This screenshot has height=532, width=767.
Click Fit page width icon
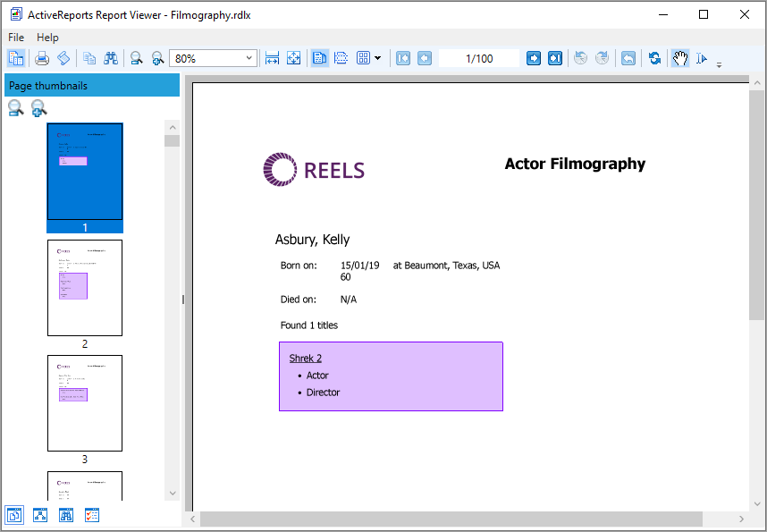click(x=272, y=58)
